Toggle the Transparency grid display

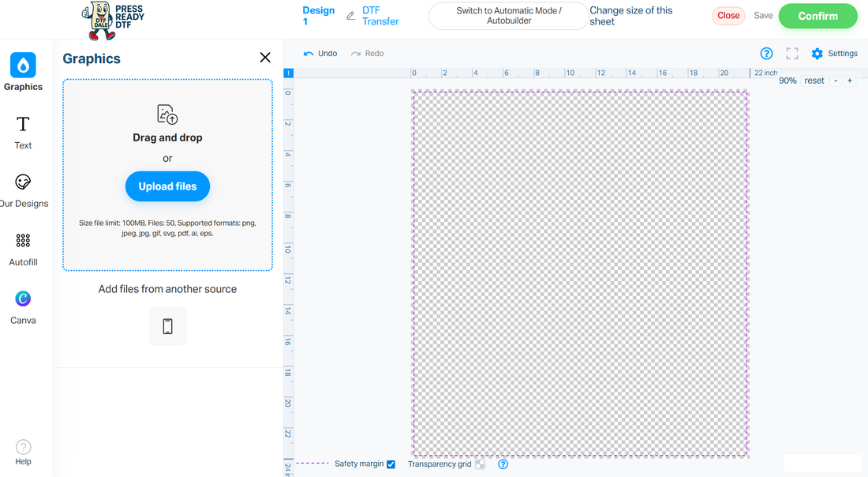point(481,464)
